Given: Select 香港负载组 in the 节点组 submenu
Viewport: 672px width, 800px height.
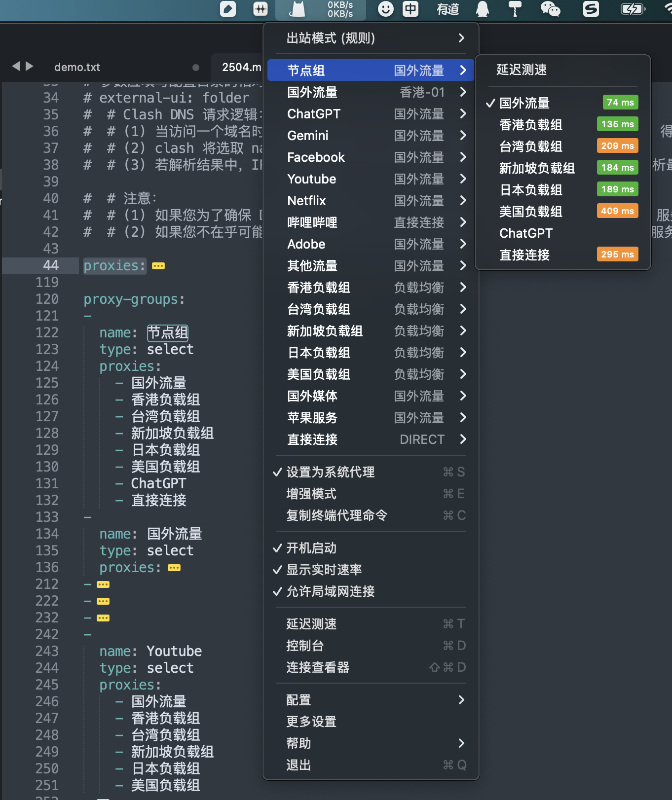Looking at the screenshot, I should pyautogui.click(x=563, y=125).
